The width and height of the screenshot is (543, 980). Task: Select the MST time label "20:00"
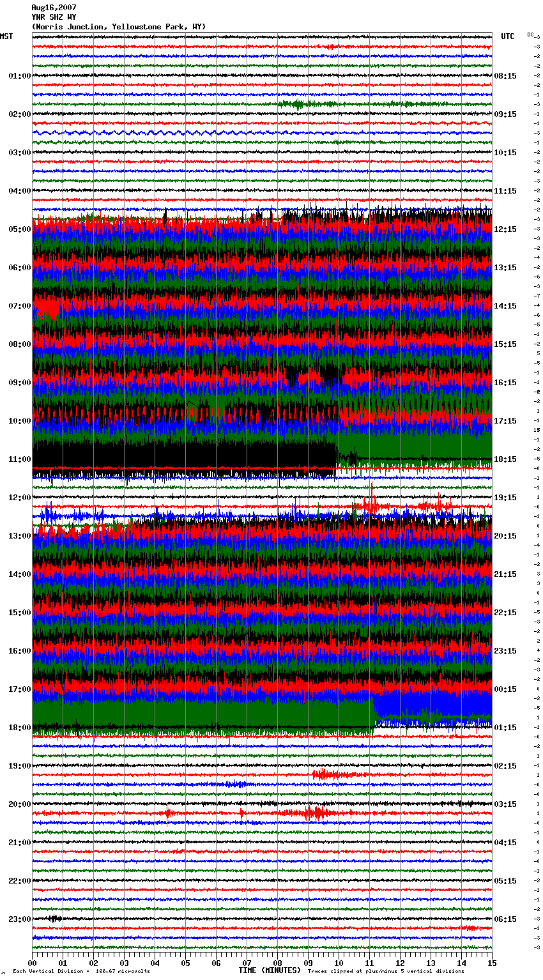(20, 804)
